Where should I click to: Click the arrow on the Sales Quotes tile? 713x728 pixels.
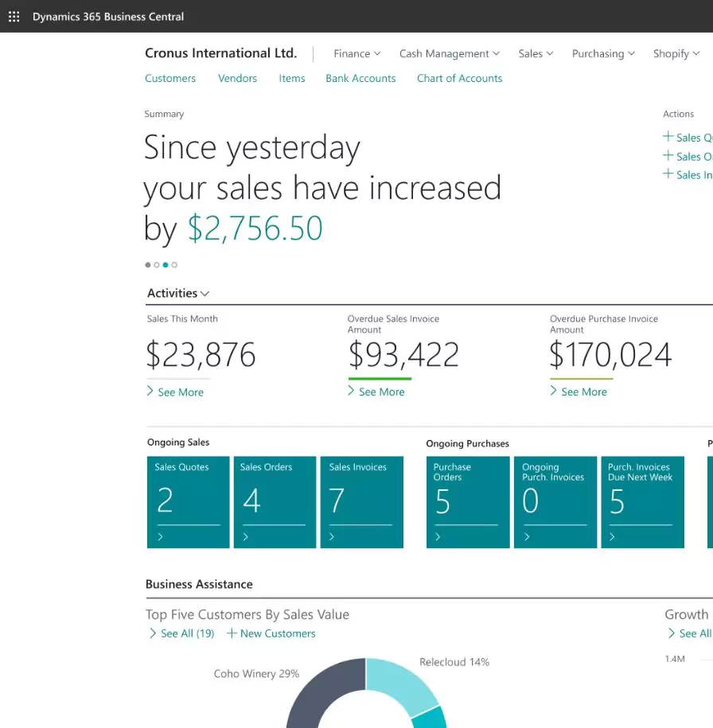161,537
